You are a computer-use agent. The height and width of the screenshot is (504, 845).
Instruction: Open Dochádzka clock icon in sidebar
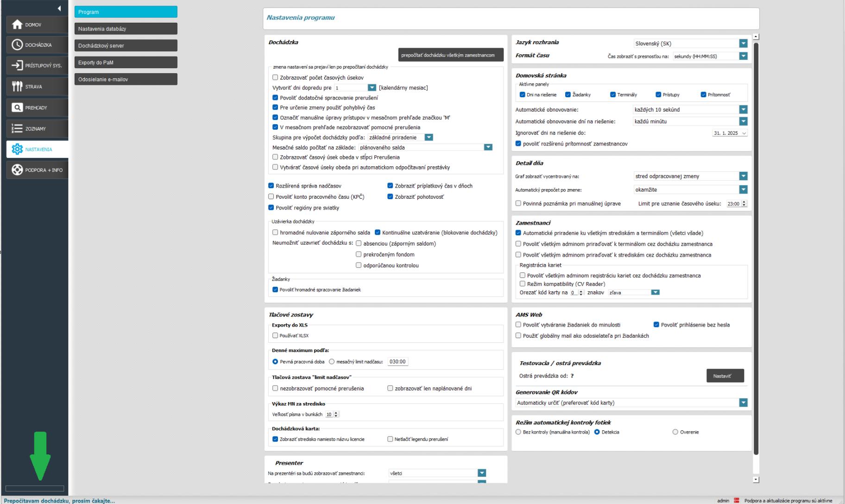point(17,45)
